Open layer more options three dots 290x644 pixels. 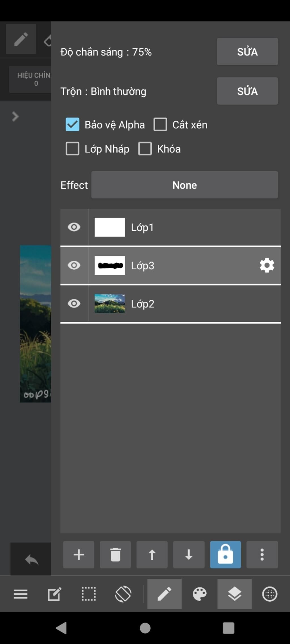[x=262, y=555]
